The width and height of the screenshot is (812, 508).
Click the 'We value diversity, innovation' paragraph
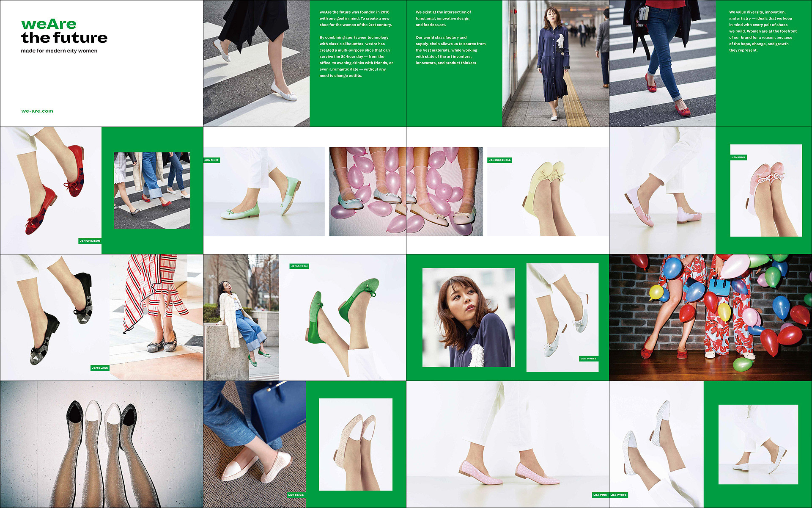pos(763,31)
